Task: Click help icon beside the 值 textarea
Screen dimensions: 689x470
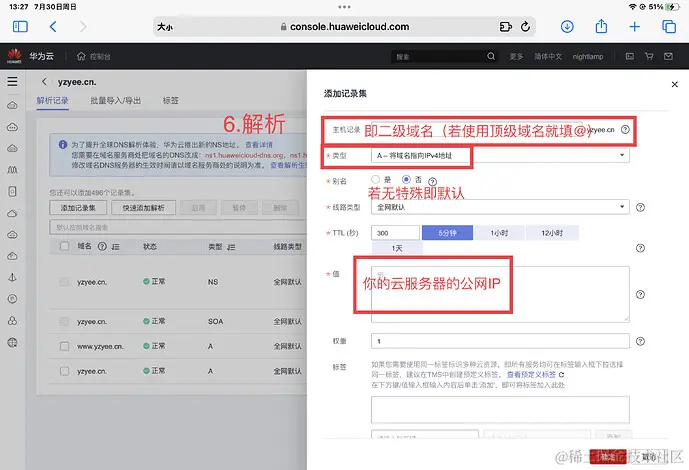Action: click(x=640, y=294)
